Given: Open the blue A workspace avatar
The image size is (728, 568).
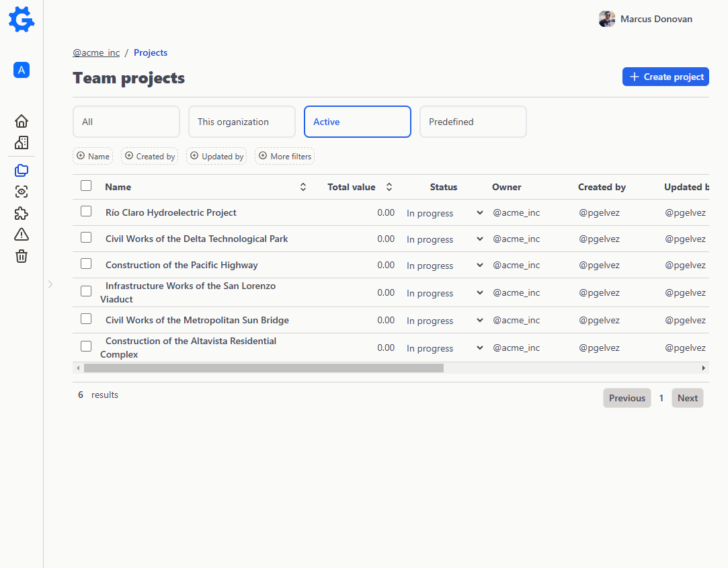Looking at the screenshot, I should 21,70.
